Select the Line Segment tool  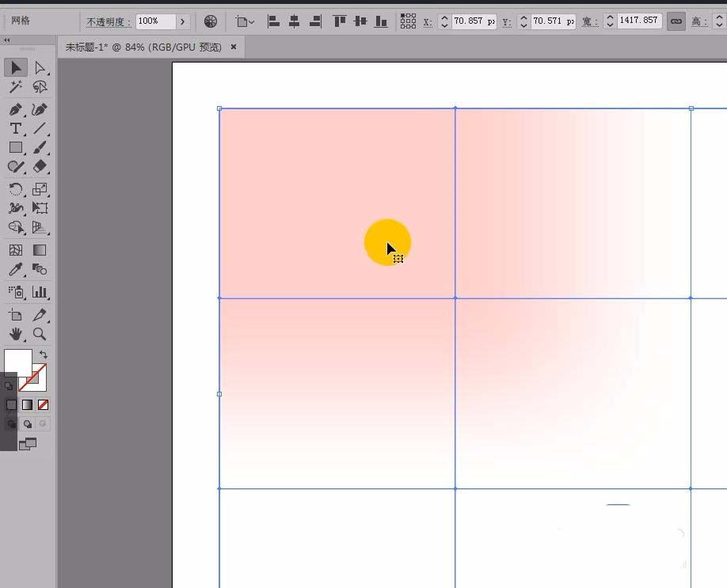tap(40, 128)
